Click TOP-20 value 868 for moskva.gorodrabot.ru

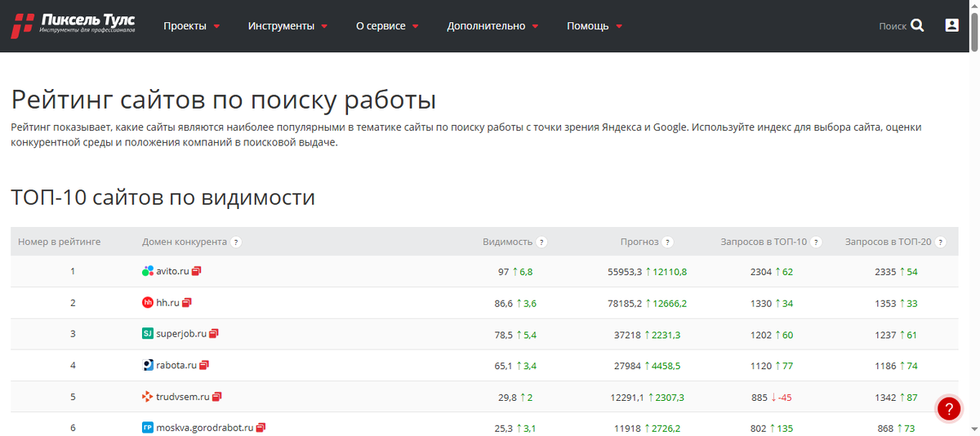point(886,428)
